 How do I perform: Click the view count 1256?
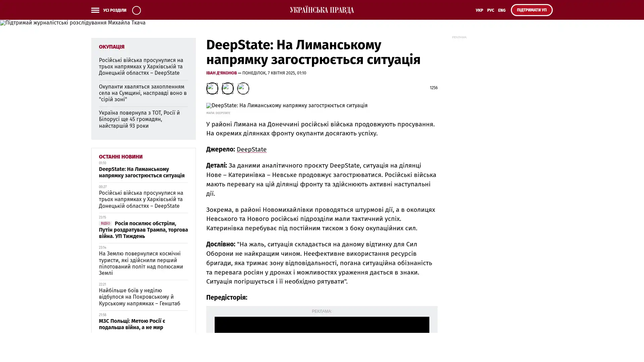pyautogui.click(x=433, y=88)
